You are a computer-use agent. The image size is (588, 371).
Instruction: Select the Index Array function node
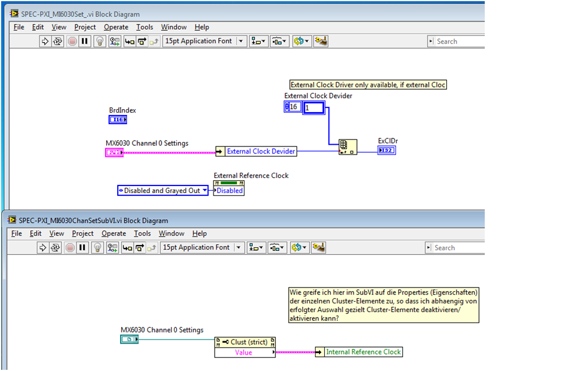(348, 146)
